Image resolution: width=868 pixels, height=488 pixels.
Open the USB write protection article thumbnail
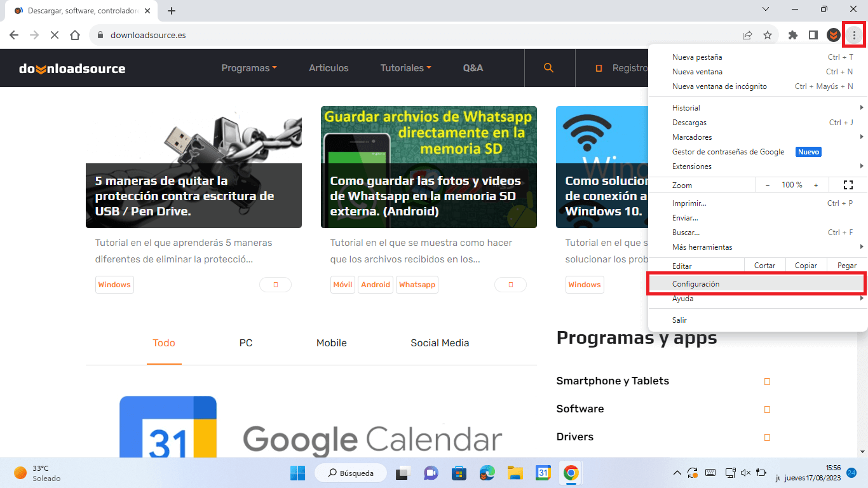[194, 167]
